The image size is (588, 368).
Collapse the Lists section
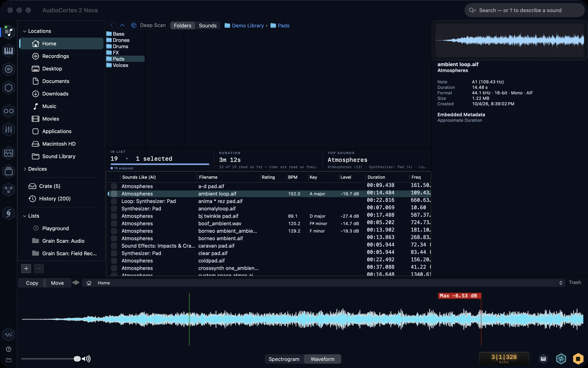coord(24,216)
